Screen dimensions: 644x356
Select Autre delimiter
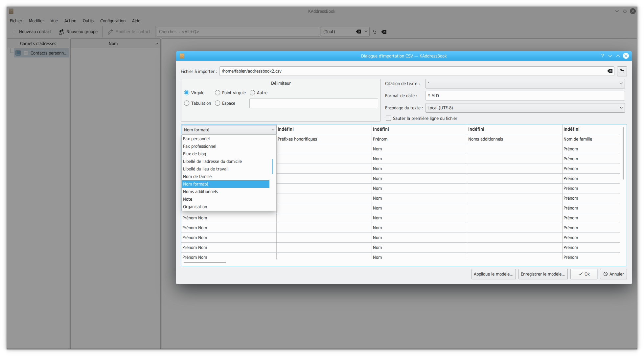click(252, 93)
